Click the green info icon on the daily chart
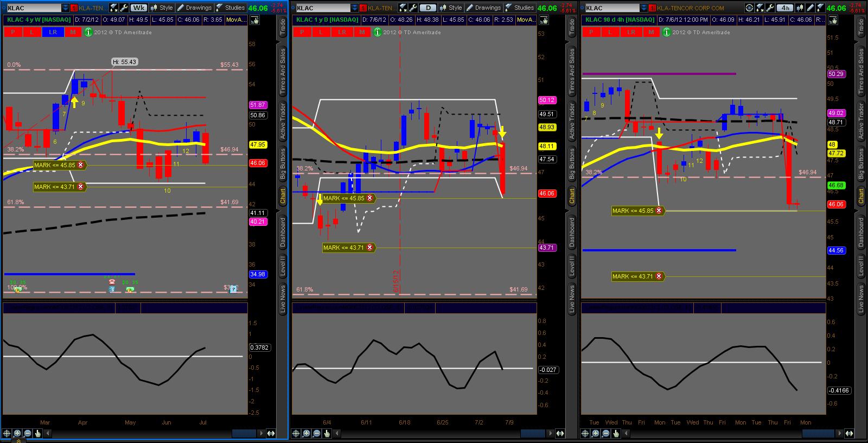The width and height of the screenshot is (868, 443). click(x=378, y=32)
